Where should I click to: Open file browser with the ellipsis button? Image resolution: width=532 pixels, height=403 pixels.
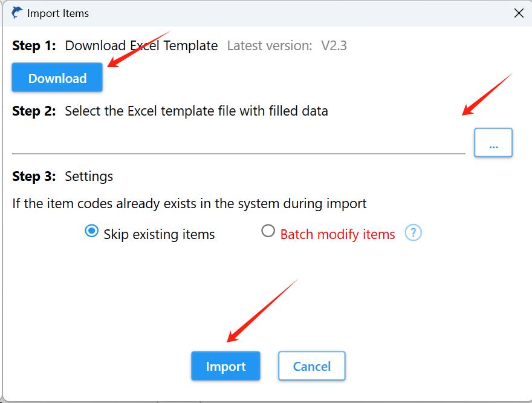point(493,143)
